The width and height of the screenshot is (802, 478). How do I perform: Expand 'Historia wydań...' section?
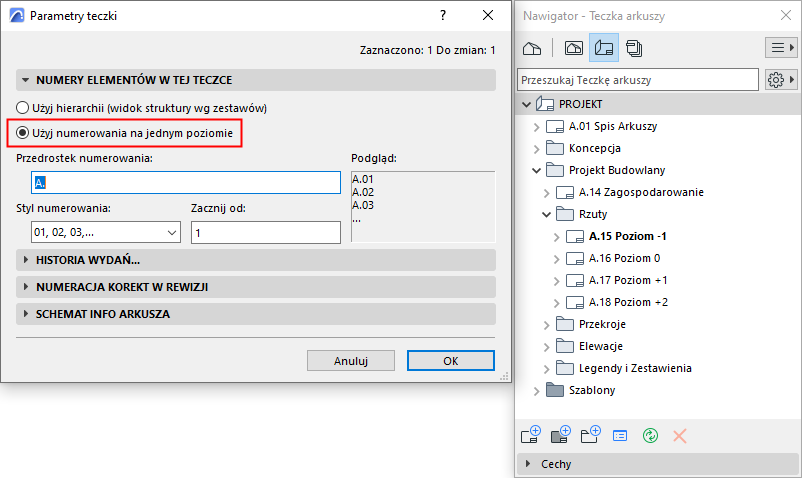(x=25, y=260)
